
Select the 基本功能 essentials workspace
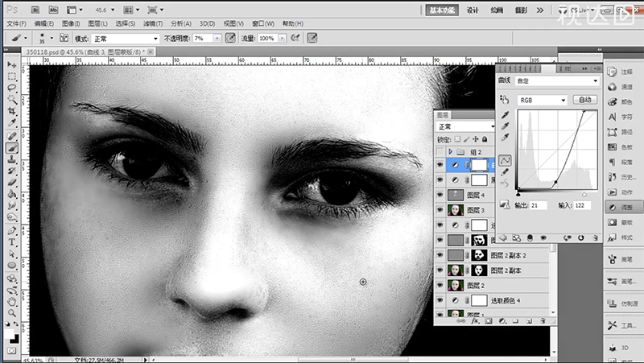click(442, 10)
